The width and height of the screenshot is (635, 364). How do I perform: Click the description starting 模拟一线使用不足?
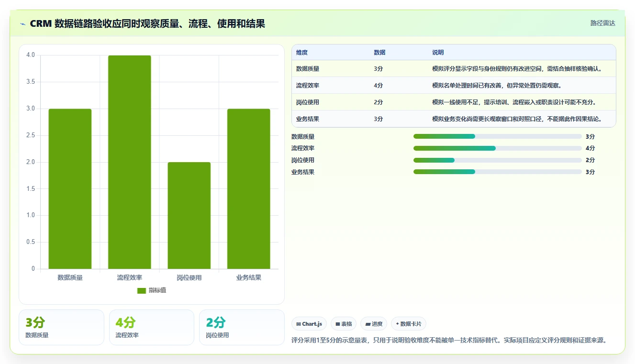tap(514, 102)
